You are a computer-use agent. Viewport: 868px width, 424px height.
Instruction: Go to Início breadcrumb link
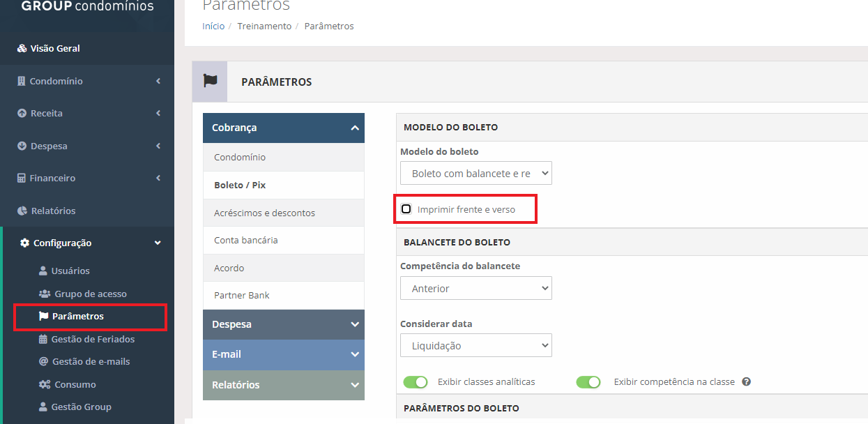click(x=213, y=26)
